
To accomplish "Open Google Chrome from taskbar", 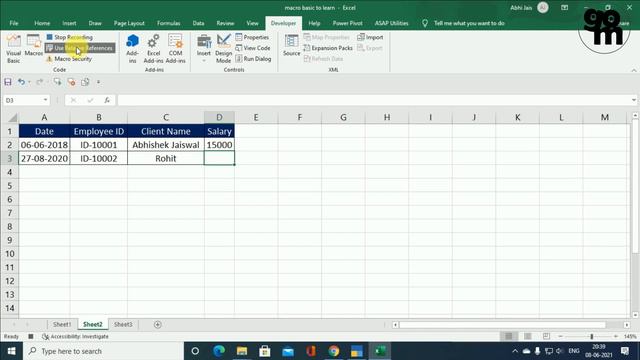I will [x=334, y=351].
